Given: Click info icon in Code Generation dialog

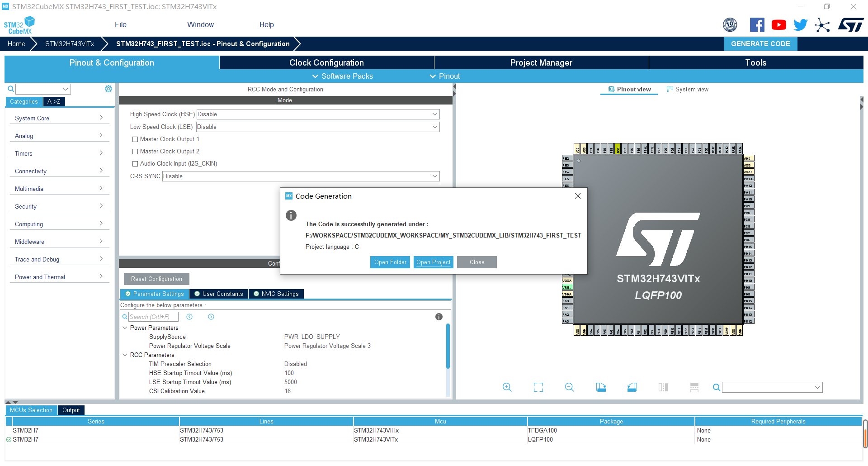Looking at the screenshot, I should pos(291,215).
